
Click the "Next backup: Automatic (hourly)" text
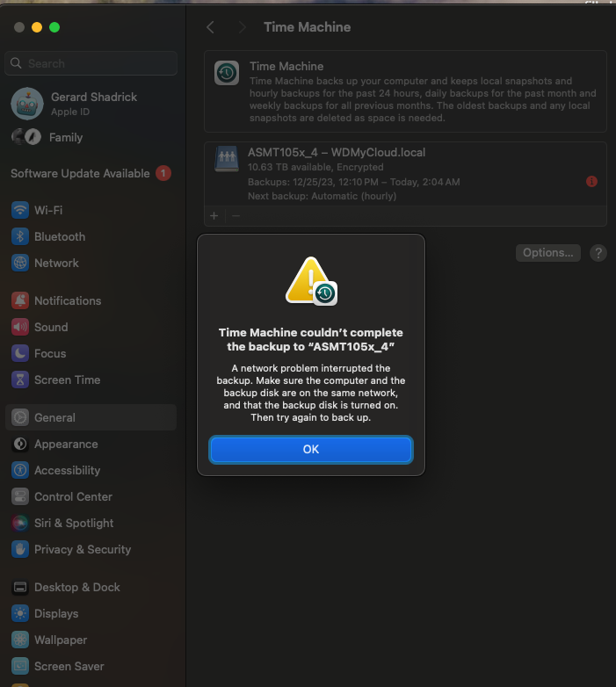(322, 196)
